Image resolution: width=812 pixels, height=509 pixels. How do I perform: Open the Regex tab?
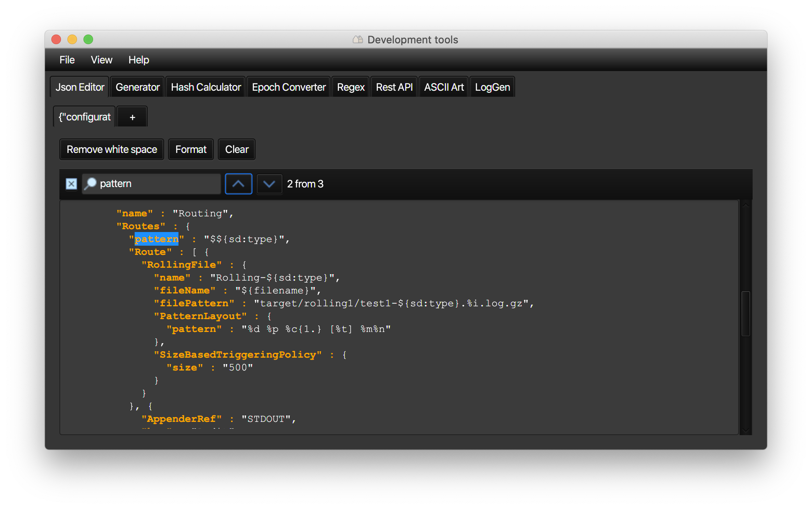[350, 87]
